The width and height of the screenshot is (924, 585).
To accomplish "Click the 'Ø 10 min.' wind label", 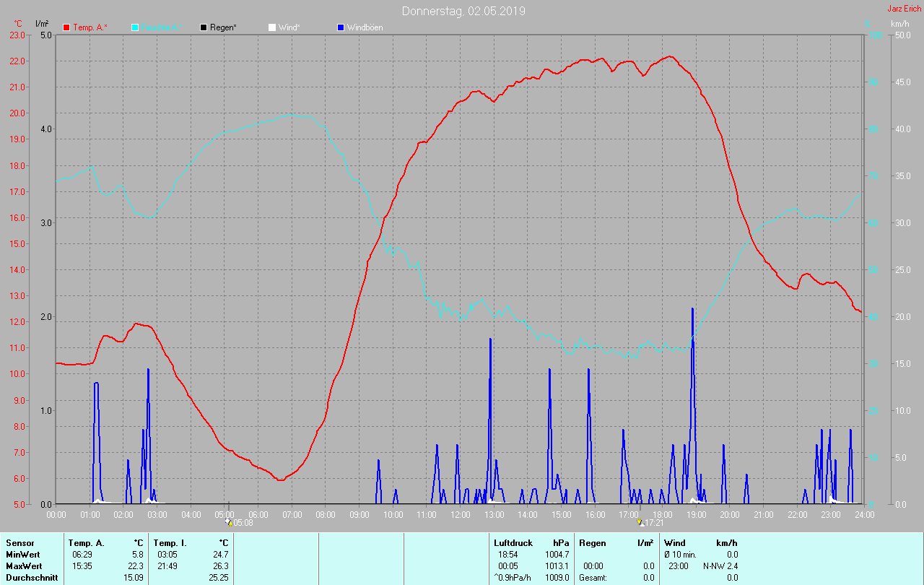I will pos(680,555).
